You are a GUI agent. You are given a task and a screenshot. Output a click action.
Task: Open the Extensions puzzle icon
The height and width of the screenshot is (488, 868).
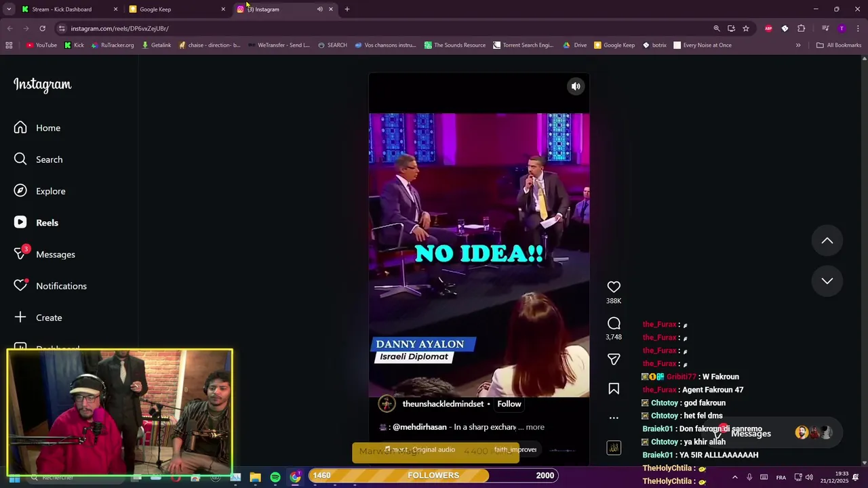(x=802, y=28)
